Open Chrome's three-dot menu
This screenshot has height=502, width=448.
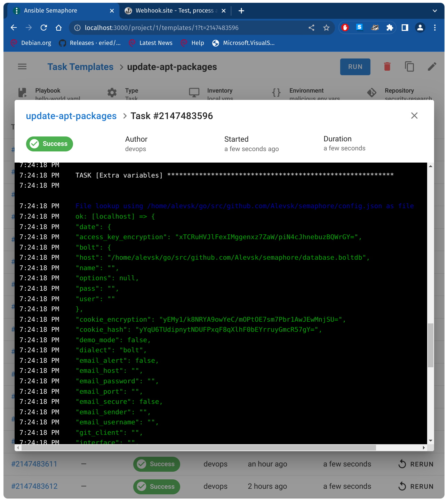435,28
